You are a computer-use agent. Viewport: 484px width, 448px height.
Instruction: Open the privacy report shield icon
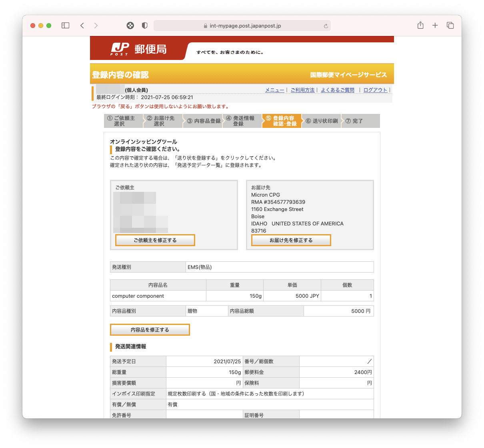[145, 26]
